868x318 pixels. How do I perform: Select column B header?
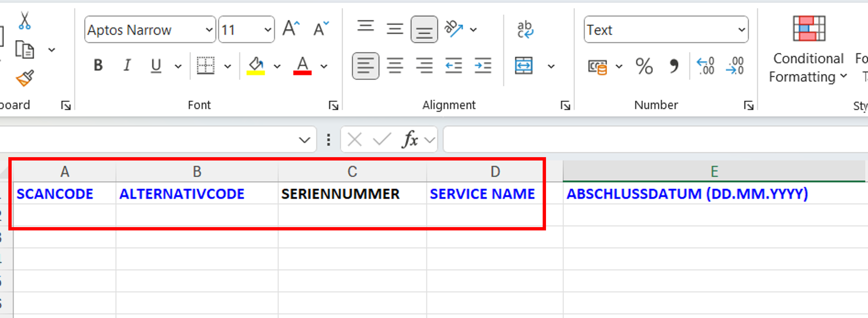[197, 171]
